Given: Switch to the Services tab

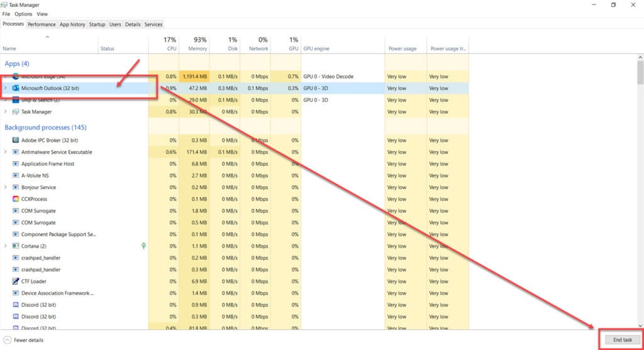Looking at the screenshot, I should point(153,25).
